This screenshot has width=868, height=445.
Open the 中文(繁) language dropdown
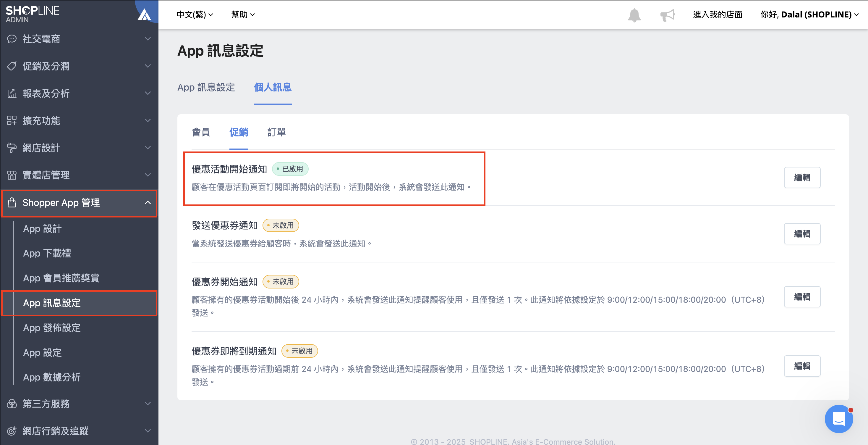(x=195, y=14)
